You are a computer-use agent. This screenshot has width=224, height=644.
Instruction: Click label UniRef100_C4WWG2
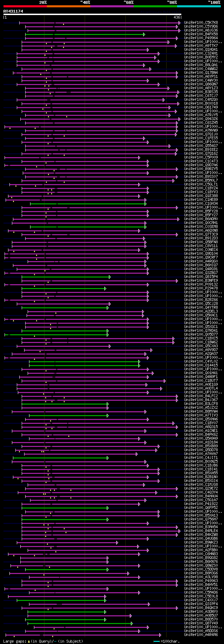click(201, 69)
